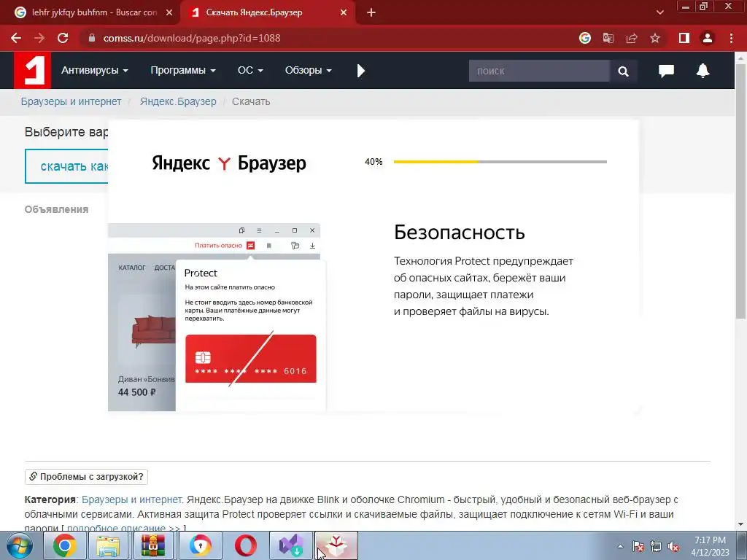
Task: Click the Protect screenshot illustration
Action: click(x=217, y=317)
